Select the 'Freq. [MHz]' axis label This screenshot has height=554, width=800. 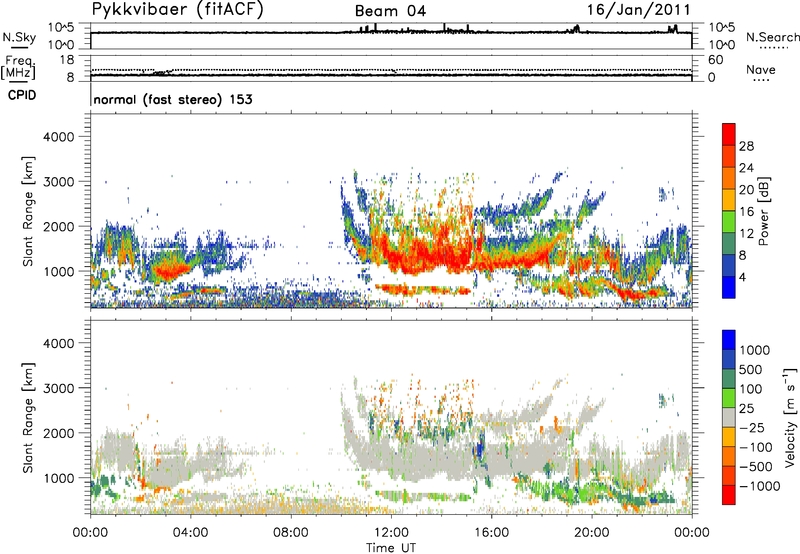tap(18, 67)
